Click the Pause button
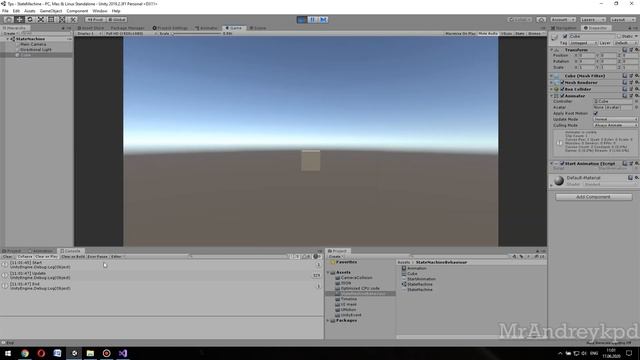Image resolution: width=640 pixels, height=360 pixels. [313, 20]
